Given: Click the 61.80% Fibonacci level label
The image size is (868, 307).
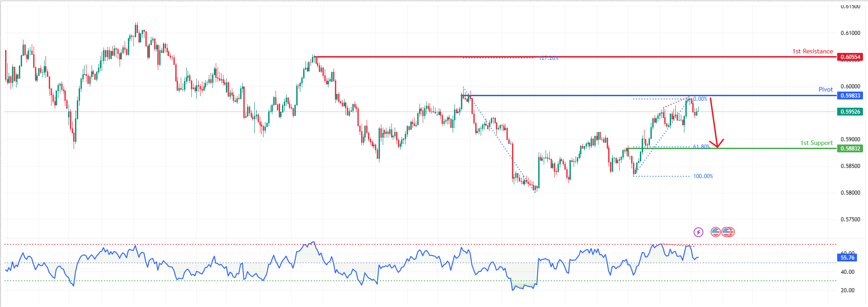Looking at the screenshot, I should 701,147.
